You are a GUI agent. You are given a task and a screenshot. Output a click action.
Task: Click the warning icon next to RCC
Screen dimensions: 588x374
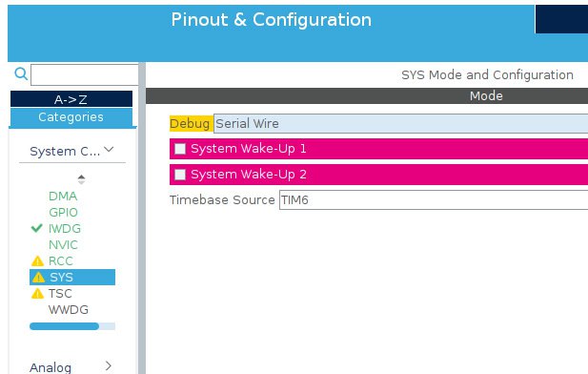pyautogui.click(x=37, y=260)
